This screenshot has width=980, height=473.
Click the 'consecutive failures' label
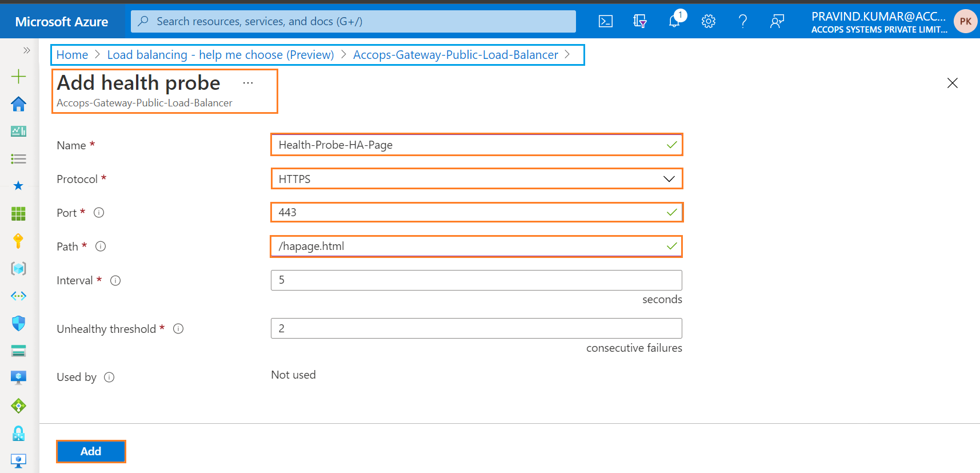tap(634, 348)
